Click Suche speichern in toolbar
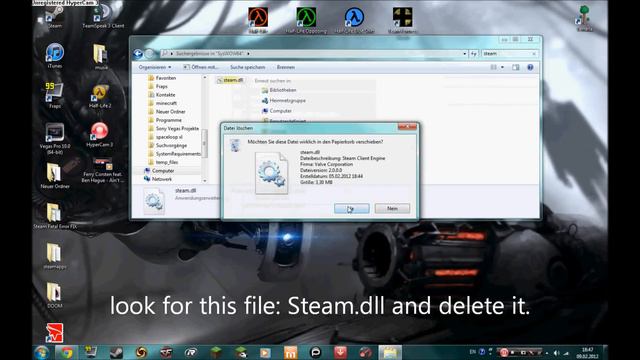640x360 pixels. coord(247,67)
